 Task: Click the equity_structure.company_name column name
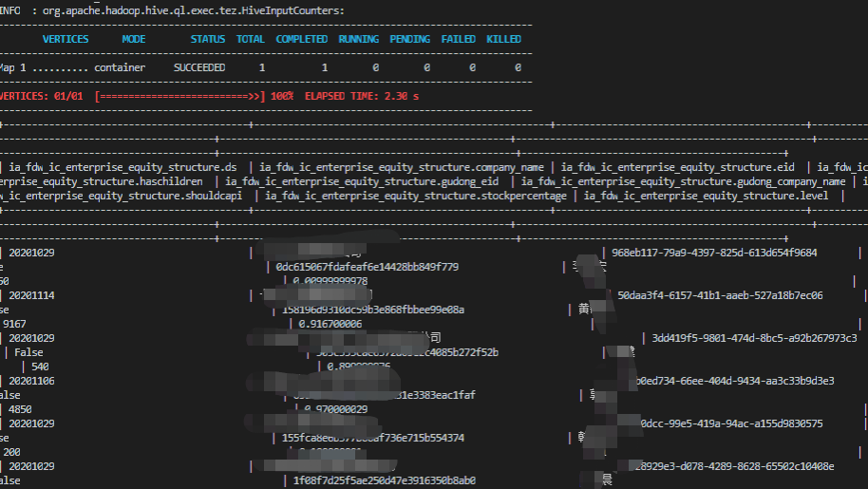[x=402, y=167]
